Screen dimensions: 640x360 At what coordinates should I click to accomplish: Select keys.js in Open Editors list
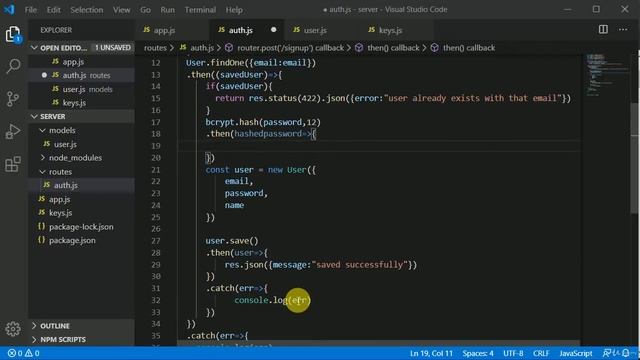81,102
